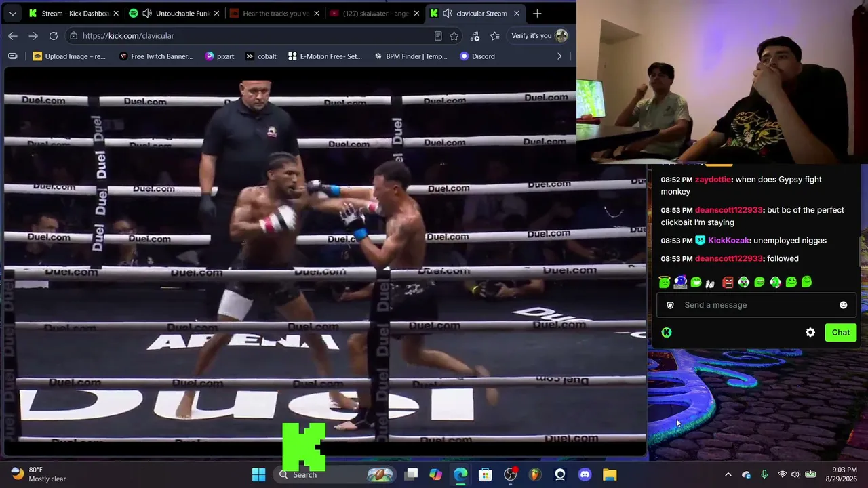868x488 pixels.
Task: Close the Stream - Kick Dashboard tab
Action: 116,14
